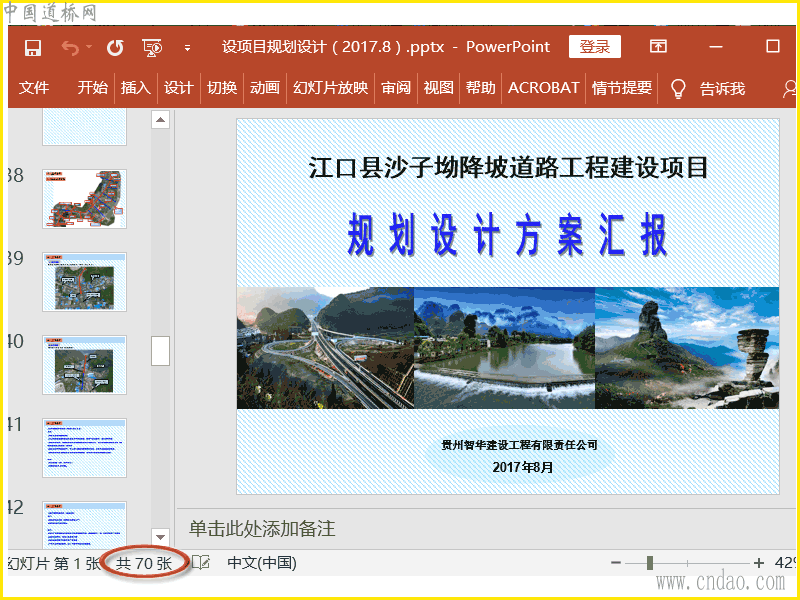Image resolution: width=800 pixels, height=600 pixels.
Task: Open the 视图 tab
Action: point(439,88)
